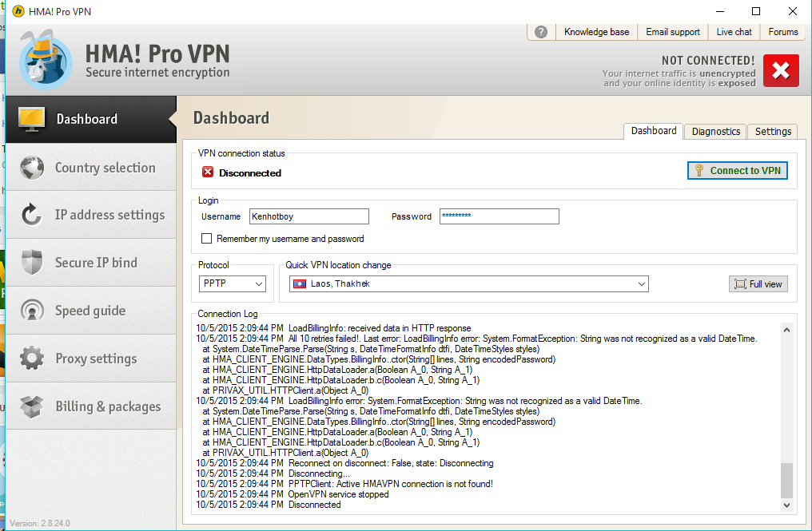Screen dimensions: 812x531
Task: Click 'PPTPClient: Active HMAVPN connection is not found!' line
Action: tap(344, 484)
